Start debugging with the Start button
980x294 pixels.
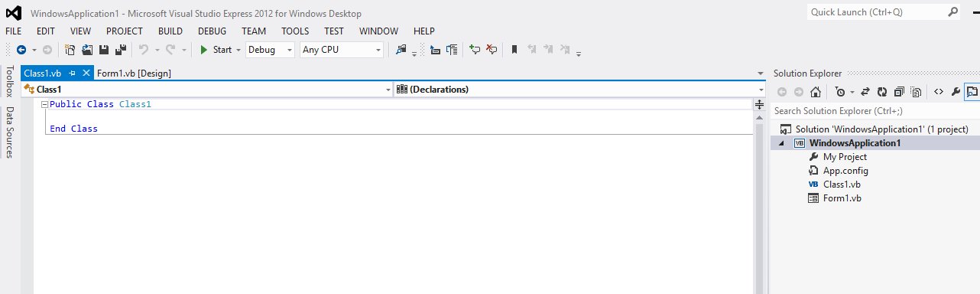216,50
